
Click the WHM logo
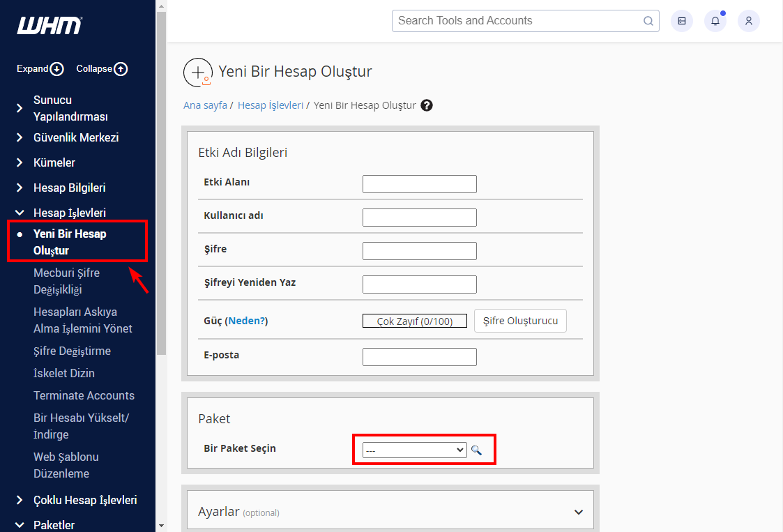(50, 26)
